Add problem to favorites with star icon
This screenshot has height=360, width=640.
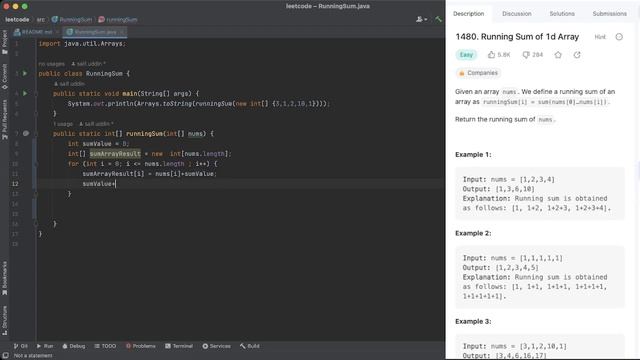[x=558, y=55]
